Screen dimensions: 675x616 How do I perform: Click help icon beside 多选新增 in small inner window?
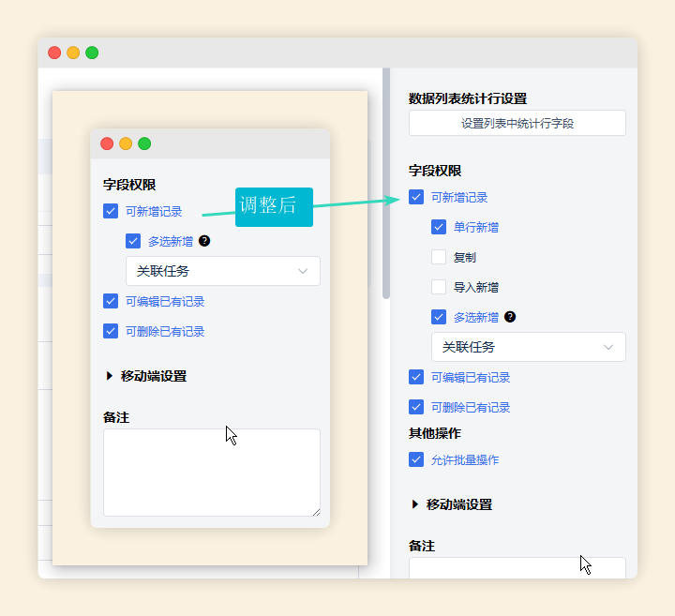(x=204, y=241)
